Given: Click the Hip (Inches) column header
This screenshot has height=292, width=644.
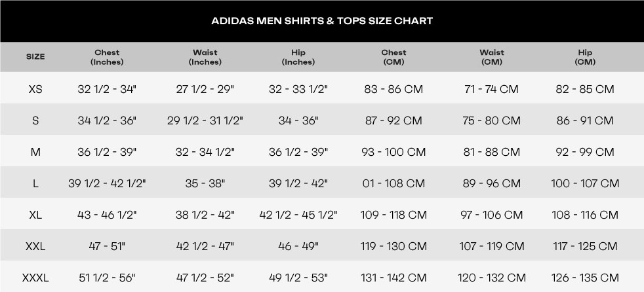Looking at the screenshot, I should click(x=298, y=58).
